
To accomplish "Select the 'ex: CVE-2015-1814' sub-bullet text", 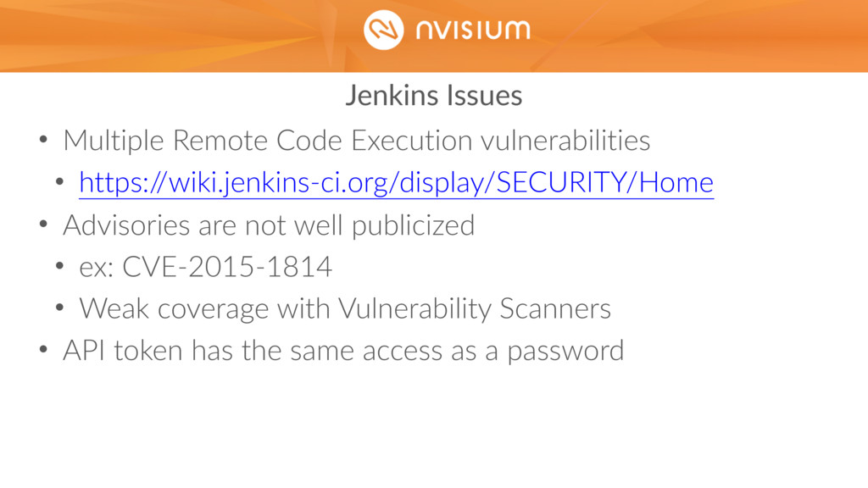I will 205,267.
